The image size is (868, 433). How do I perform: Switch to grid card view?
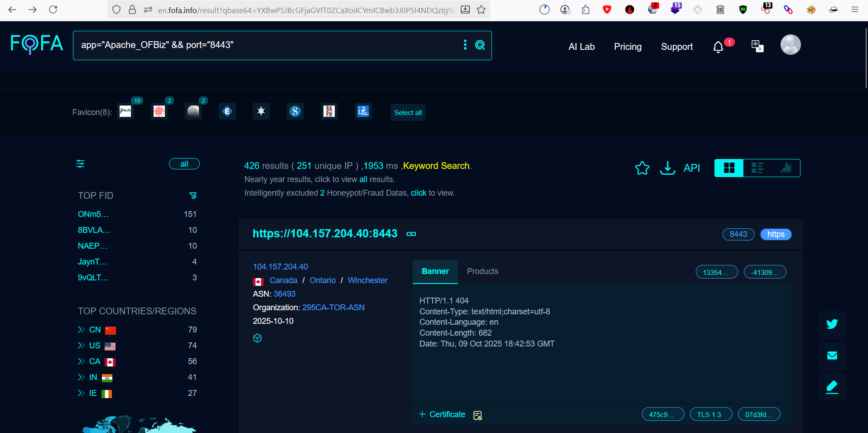[x=729, y=168]
